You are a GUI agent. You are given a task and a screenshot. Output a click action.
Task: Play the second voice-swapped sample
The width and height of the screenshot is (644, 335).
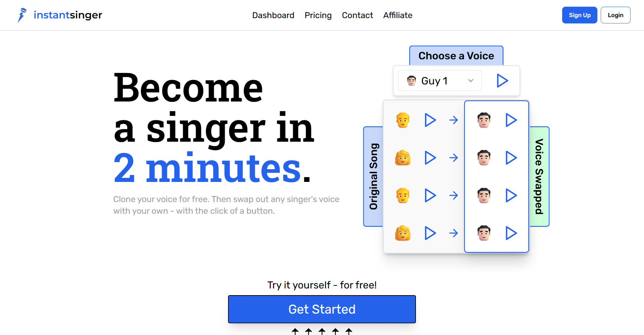click(x=511, y=157)
